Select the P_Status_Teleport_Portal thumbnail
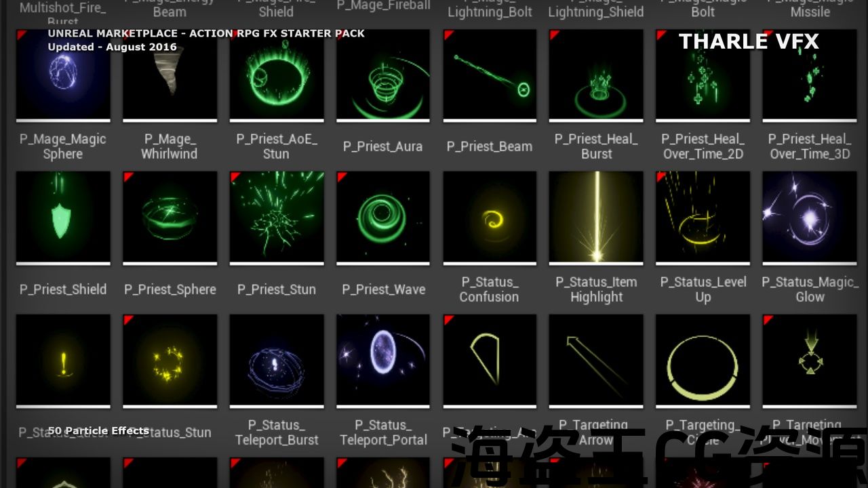Image resolution: width=868 pixels, height=488 pixels. (383, 360)
